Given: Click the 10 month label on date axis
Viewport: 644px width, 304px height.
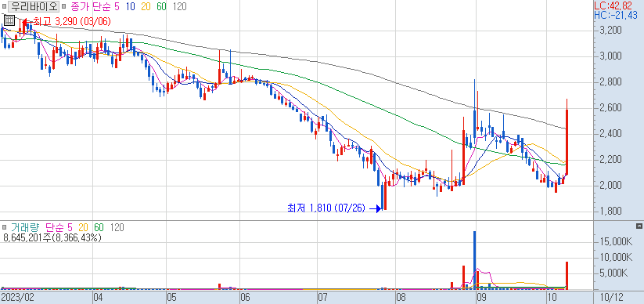Looking at the screenshot, I should (552, 298).
